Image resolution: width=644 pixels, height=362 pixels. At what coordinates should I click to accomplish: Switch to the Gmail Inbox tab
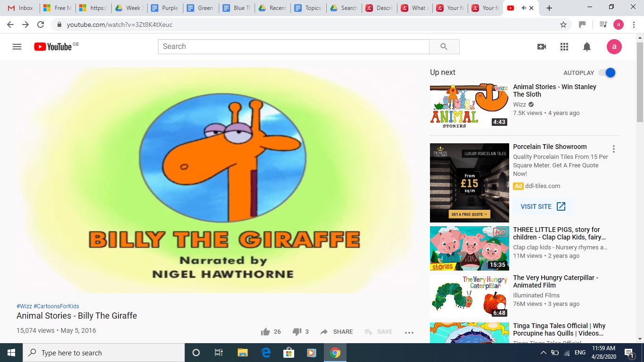point(22,8)
